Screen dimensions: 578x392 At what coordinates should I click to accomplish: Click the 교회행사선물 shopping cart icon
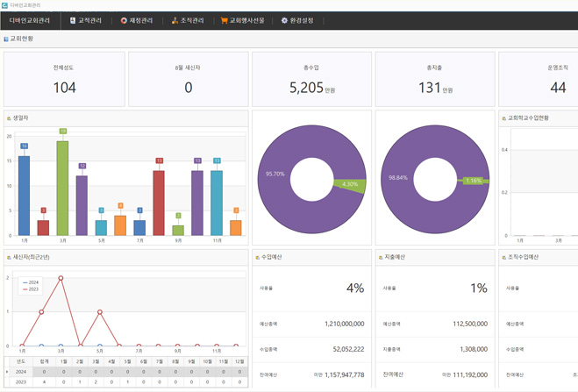225,20
